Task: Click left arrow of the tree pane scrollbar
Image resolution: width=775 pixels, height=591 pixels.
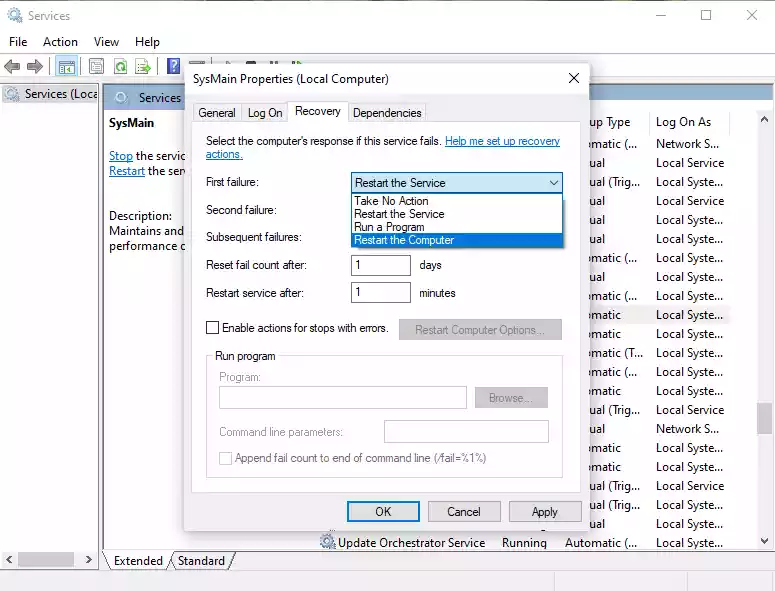Action: point(9,559)
